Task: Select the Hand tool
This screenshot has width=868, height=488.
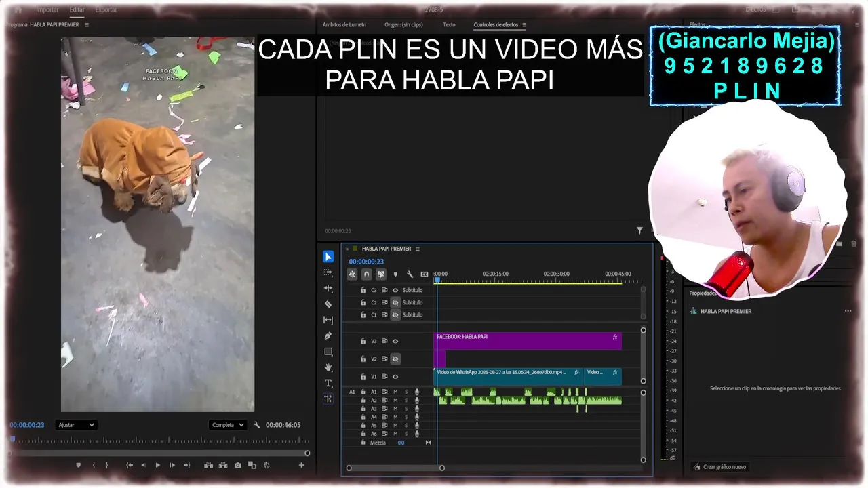Action: pos(328,367)
